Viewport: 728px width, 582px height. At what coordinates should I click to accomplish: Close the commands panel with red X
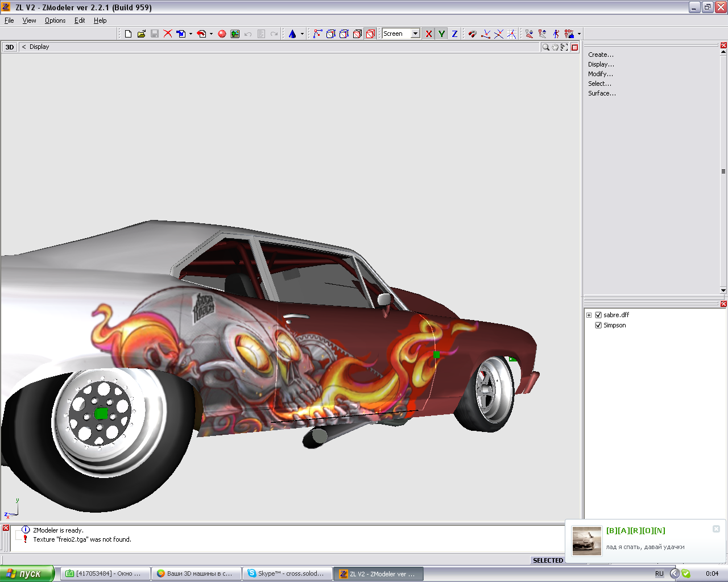(x=723, y=45)
